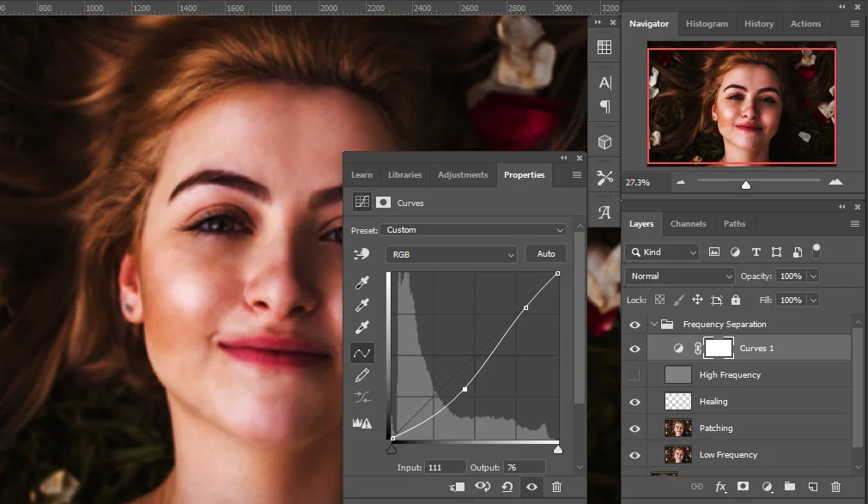Choose the draw curve pencil tool
The height and width of the screenshot is (504, 868).
pos(362,375)
